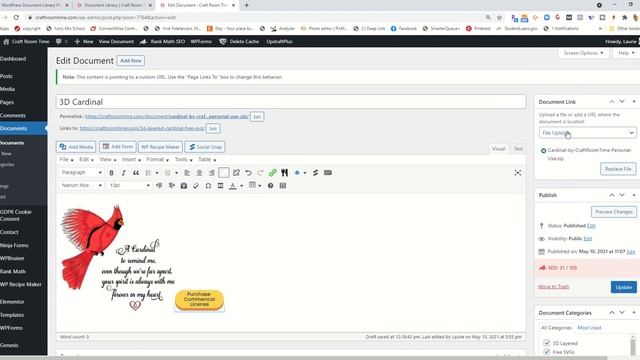Open the font family dropdown

coord(81,186)
